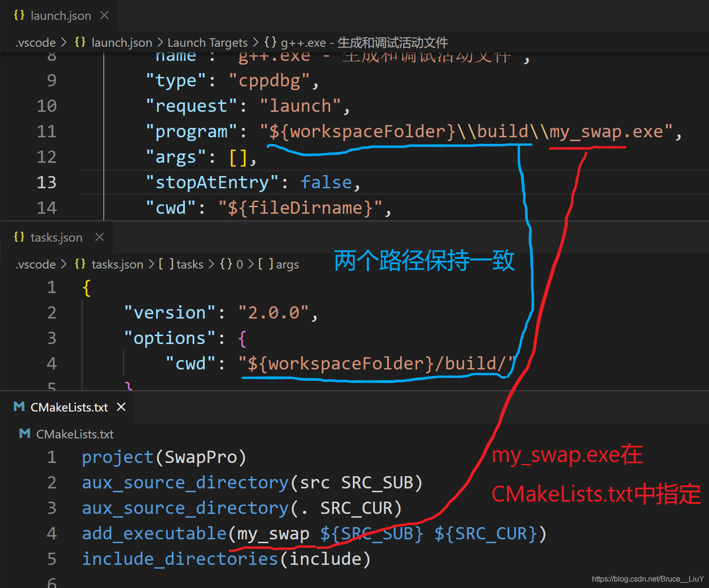
Task: Select the launch.json editor tab
Action: point(59,16)
